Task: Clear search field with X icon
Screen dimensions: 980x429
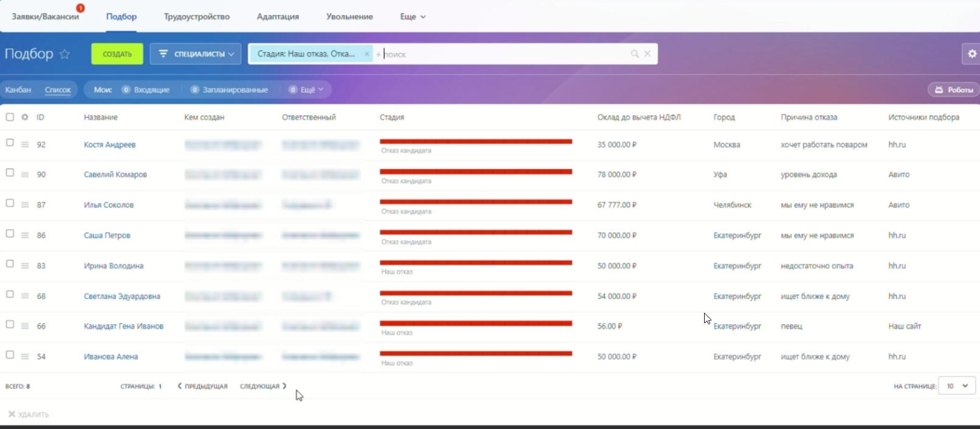Action: pyautogui.click(x=647, y=54)
